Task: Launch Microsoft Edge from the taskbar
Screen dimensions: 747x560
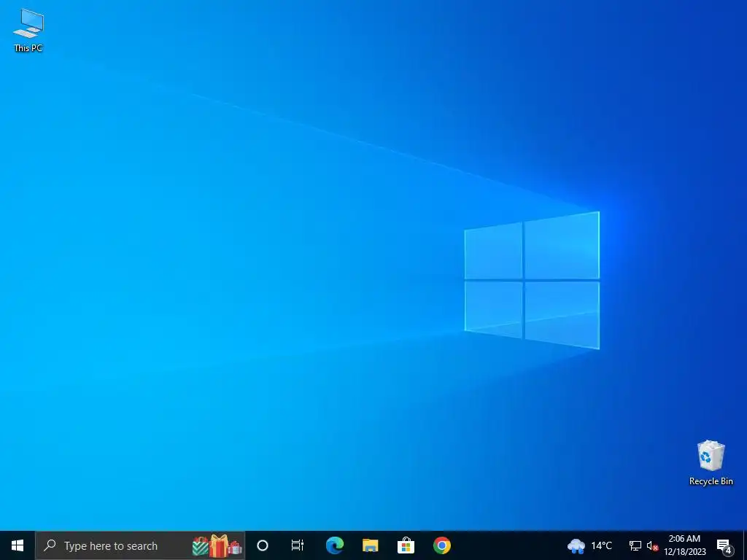Action: coord(335,545)
